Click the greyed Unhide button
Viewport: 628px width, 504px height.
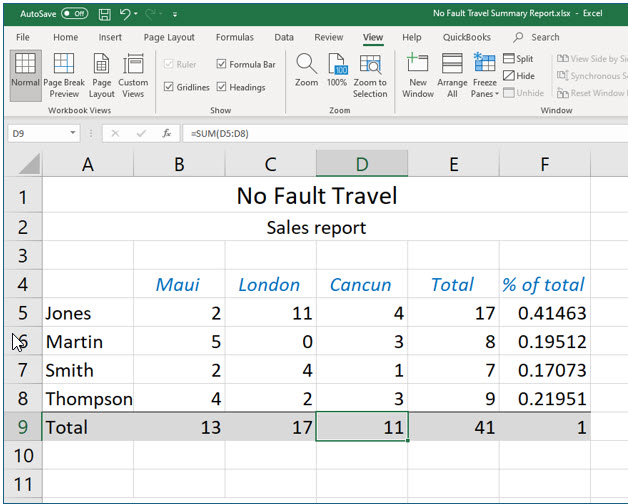(x=523, y=93)
